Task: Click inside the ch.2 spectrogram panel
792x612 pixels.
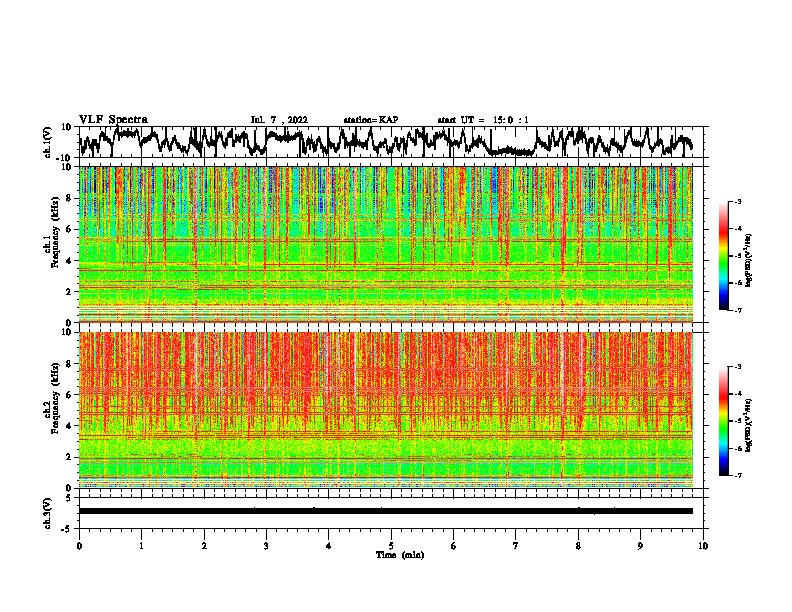Action: pyautogui.click(x=385, y=410)
